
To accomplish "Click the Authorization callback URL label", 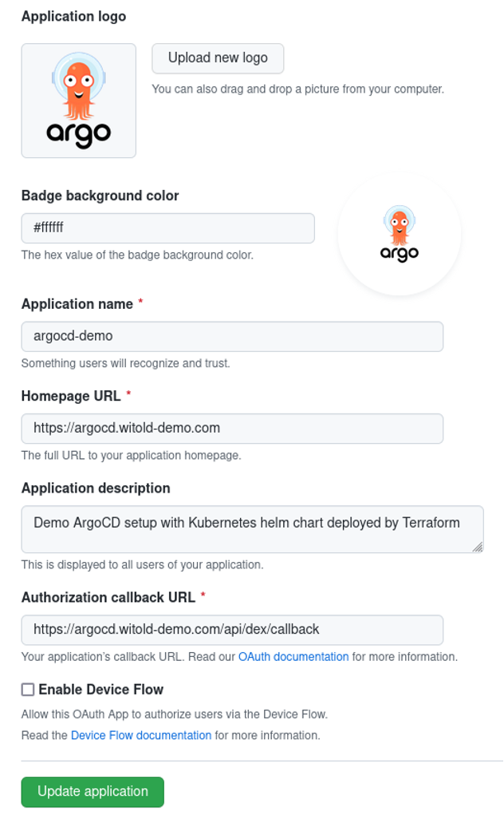I will point(108,597).
